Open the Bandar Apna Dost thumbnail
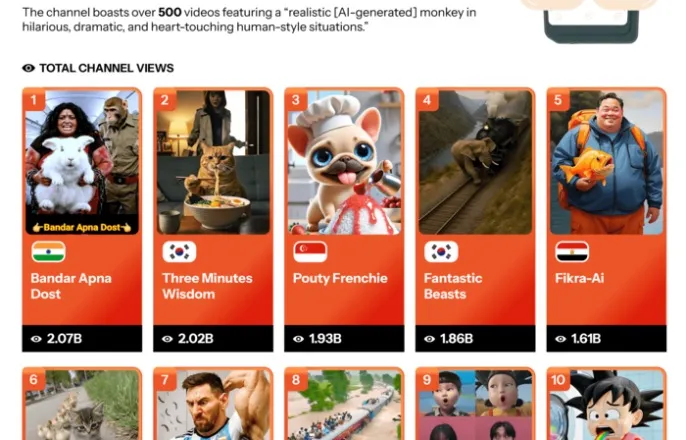Viewport: 686px width, 440px height. click(82, 162)
